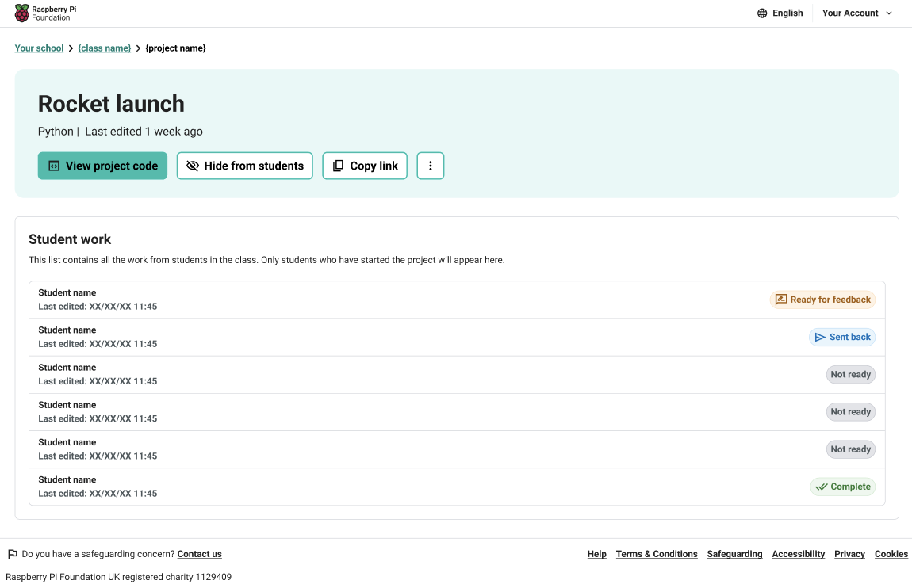Expand the Your Account dropdown
The image size is (912, 588).
[856, 13]
